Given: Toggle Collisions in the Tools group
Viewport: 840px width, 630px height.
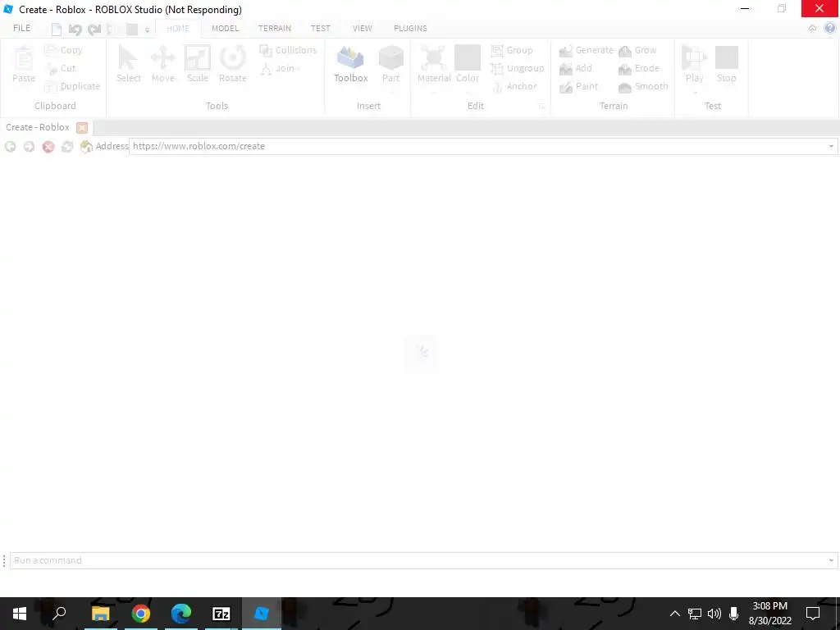Looking at the screenshot, I should pyautogui.click(x=288, y=50).
